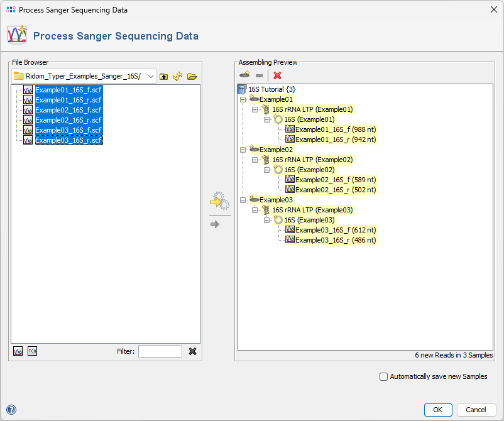Click the clear filter X icon
The width and height of the screenshot is (504, 421).
pos(193,351)
